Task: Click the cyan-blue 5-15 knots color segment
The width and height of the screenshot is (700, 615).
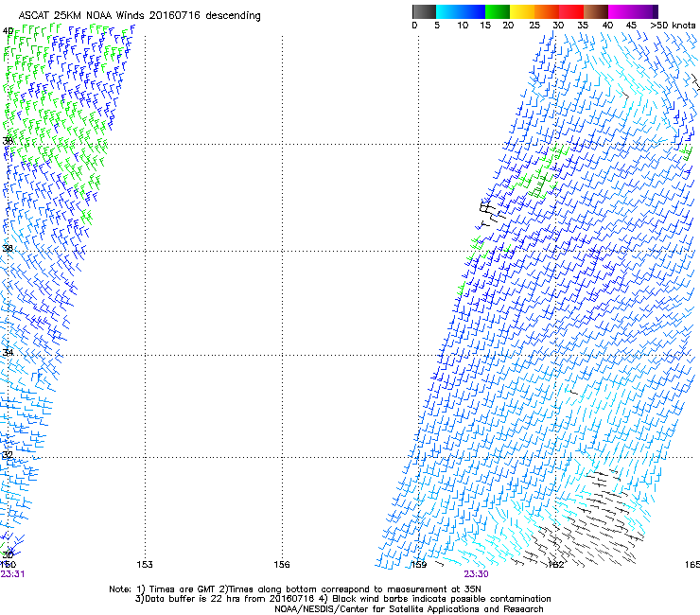Action: click(x=461, y=11)
